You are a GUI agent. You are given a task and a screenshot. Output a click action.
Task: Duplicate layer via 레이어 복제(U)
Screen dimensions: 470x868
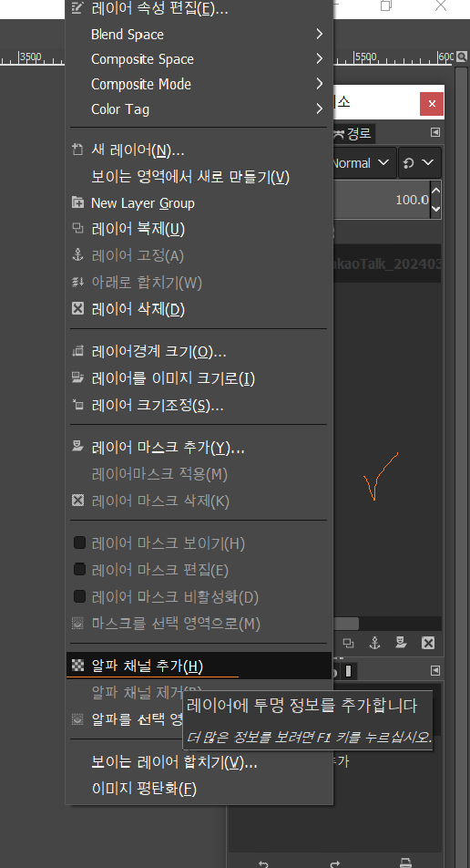pos(199,229)
